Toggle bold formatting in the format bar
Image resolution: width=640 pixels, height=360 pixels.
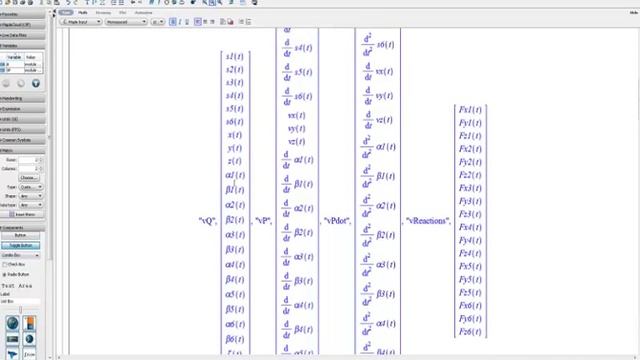pos(173,22)
